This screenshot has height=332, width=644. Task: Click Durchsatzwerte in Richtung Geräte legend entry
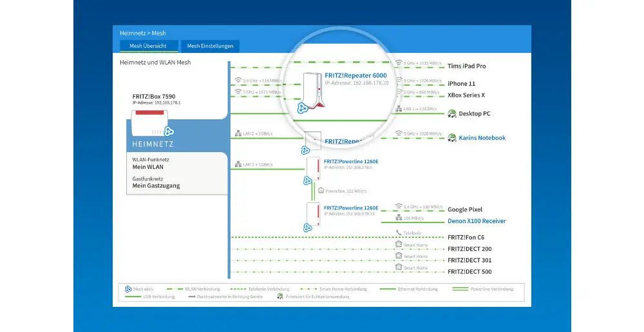click(x=225, y=297)
